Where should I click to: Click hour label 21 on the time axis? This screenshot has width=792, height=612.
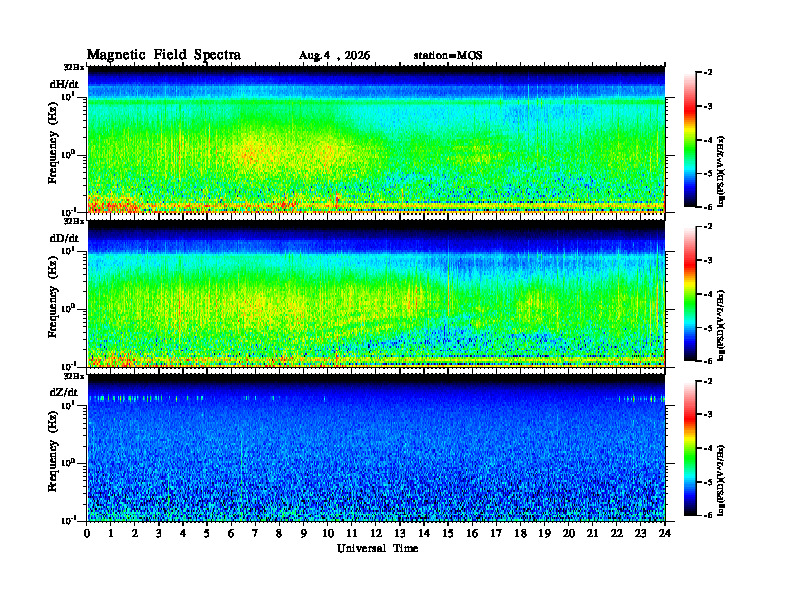[x=592, y=533]
